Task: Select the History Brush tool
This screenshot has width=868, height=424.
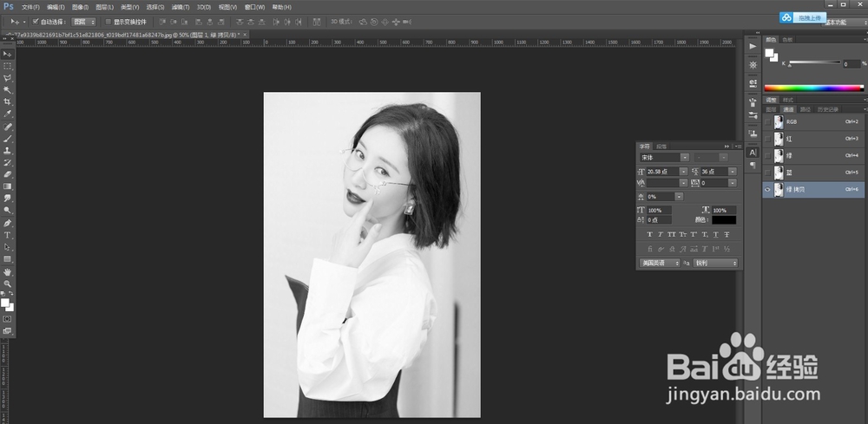Action: (x=7, y=162)
